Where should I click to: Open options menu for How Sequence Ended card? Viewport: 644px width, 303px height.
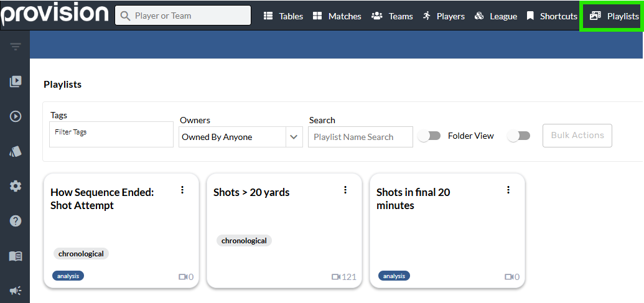183,190
